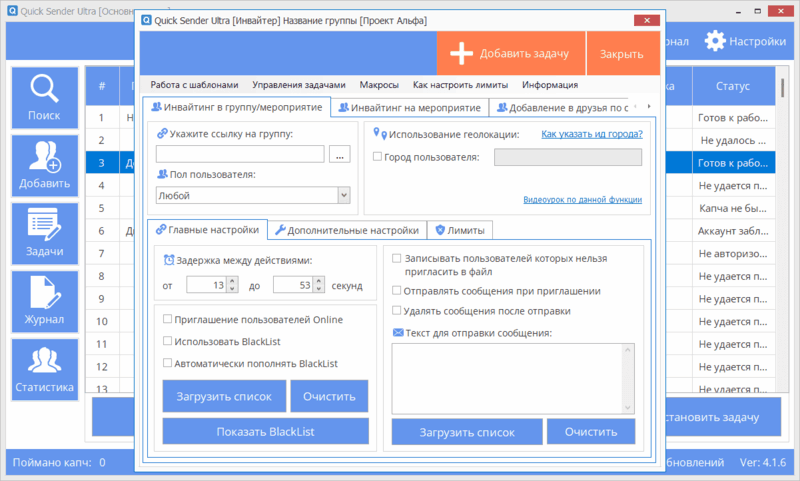Image resolution: width=800 pixels, height=481 pixels.
Task: Click the 'до' delay field showing 53
Action: [293, 285]
